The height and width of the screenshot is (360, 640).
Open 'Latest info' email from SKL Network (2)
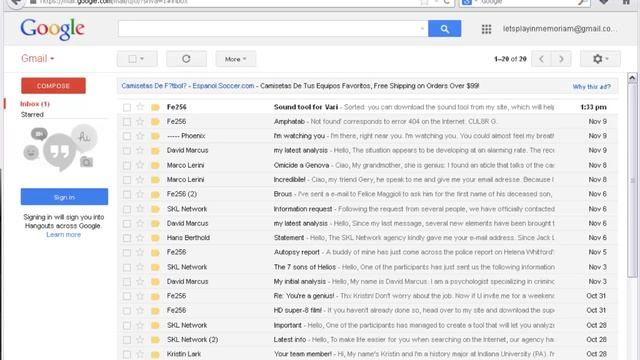tap(367, 340)
